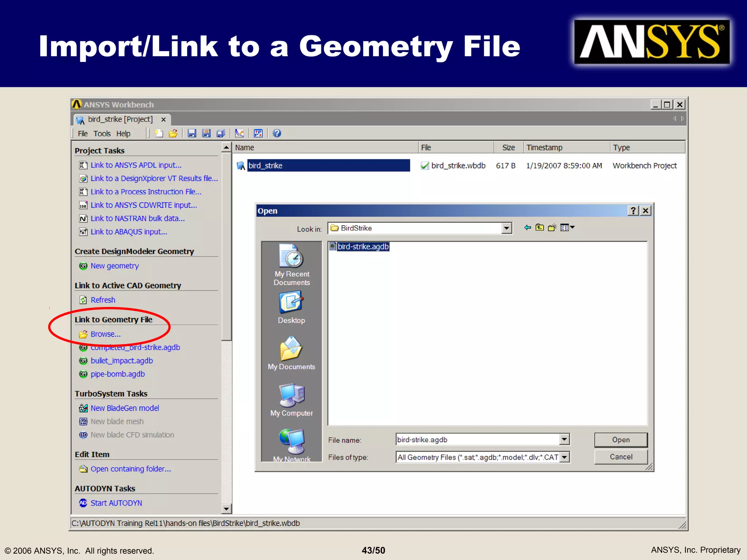Click the New BladeGen model link
The width and height of the screenshot is (747, 560).
tap(125, 408)
